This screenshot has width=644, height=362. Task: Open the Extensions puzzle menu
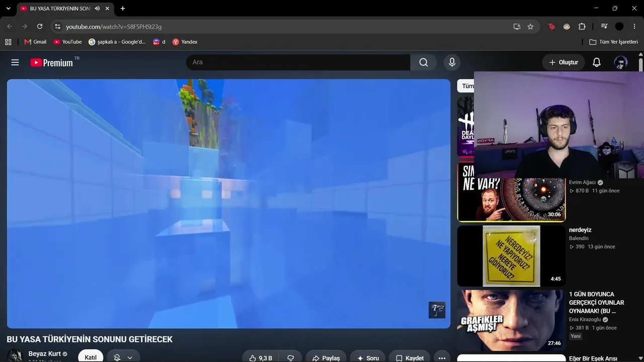pos(582,27)
